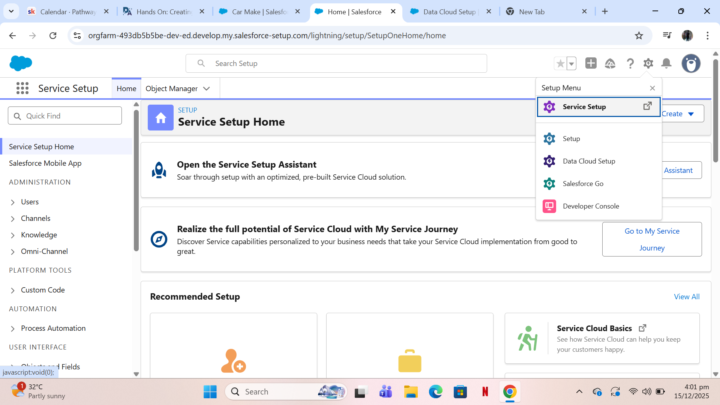Screen dimensions: 720x405
Task: Click the Global Actions plus icon
Action: tap(591, 63)
